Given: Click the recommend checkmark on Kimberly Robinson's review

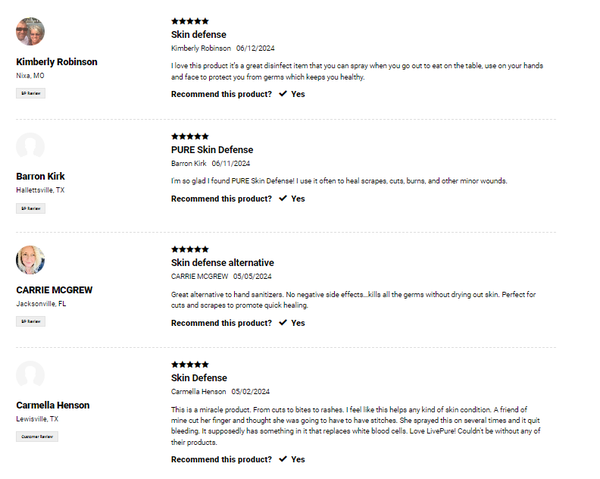Looking at the screenshot, I should (283, 94).
